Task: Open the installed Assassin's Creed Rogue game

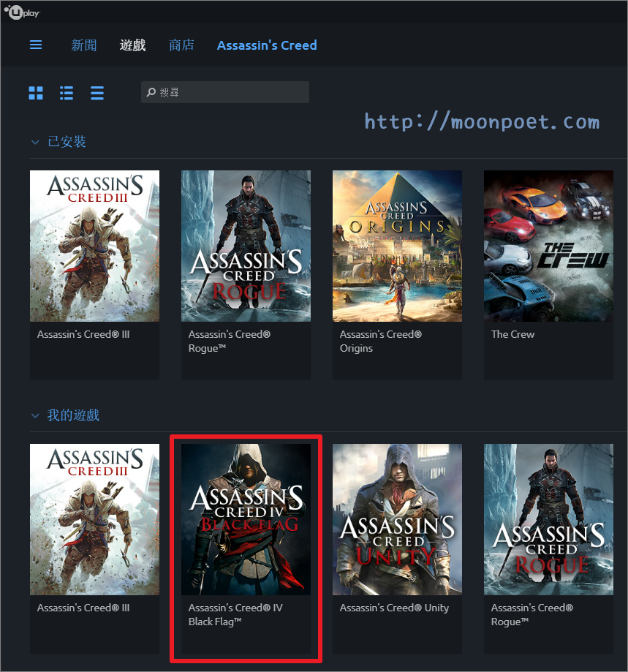Action: [x=246, y=246]
